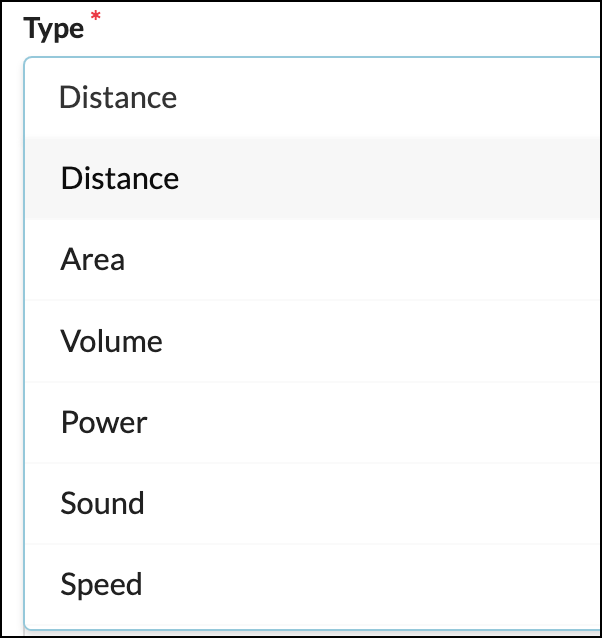Pick the Power measurement type
The image size is (602, 638).
pos(104,422)
